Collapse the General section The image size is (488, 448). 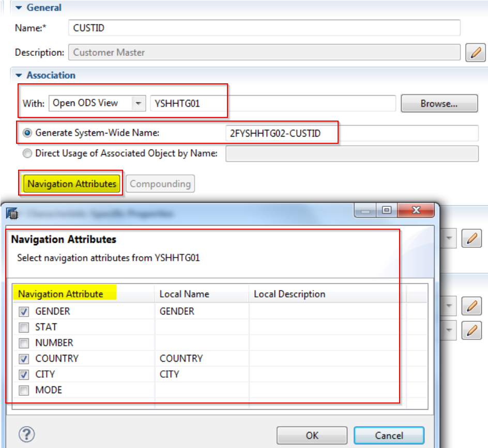click(19, 8)
